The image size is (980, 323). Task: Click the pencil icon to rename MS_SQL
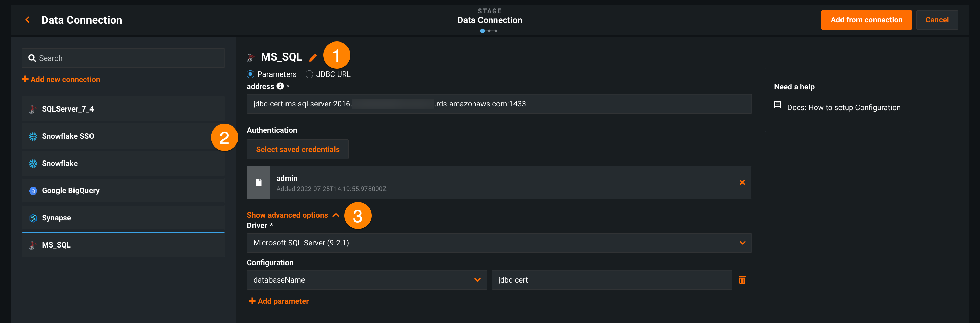313,58
